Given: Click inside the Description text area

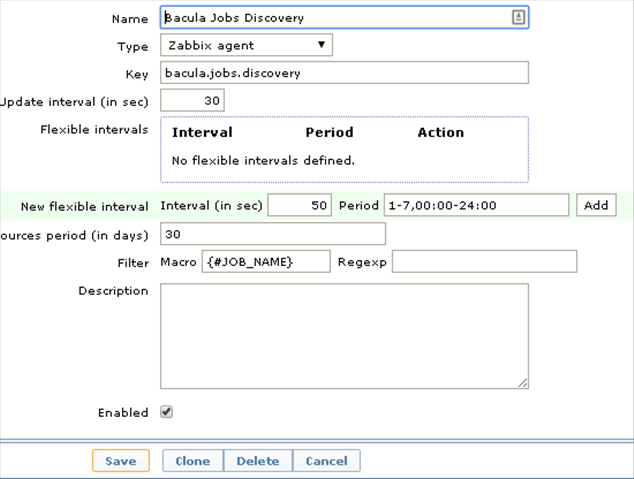Looking at the screenshot, I should [344, 336].
